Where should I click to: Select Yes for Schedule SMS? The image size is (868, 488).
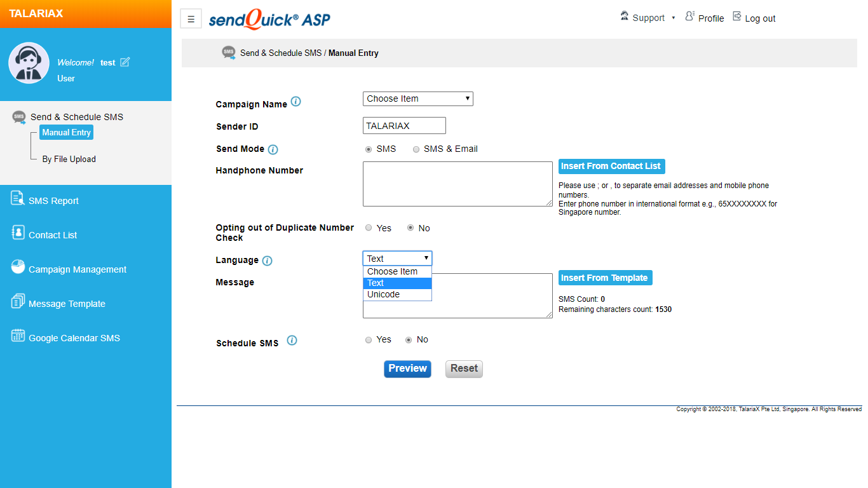[x=369, y=340]
